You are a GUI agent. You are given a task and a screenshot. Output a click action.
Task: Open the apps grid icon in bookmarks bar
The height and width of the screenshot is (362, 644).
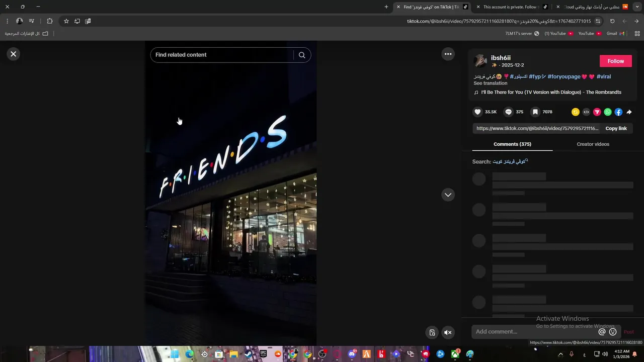tap(637, 34)
